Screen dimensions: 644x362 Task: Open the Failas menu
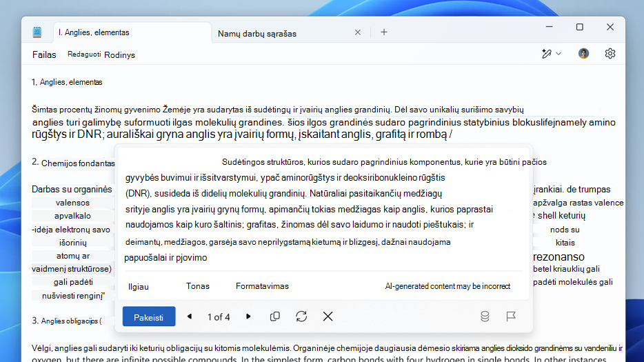pyautogui.click(x=44, y=54)
